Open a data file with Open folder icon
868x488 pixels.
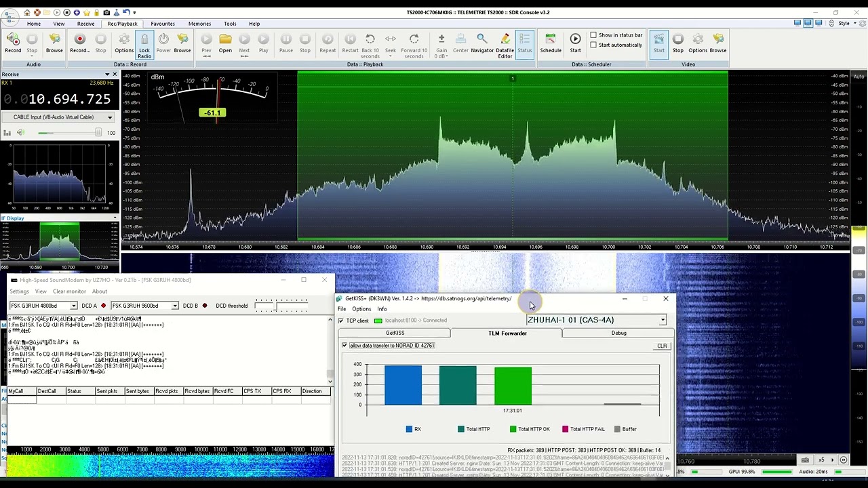(x=225, y=43)
